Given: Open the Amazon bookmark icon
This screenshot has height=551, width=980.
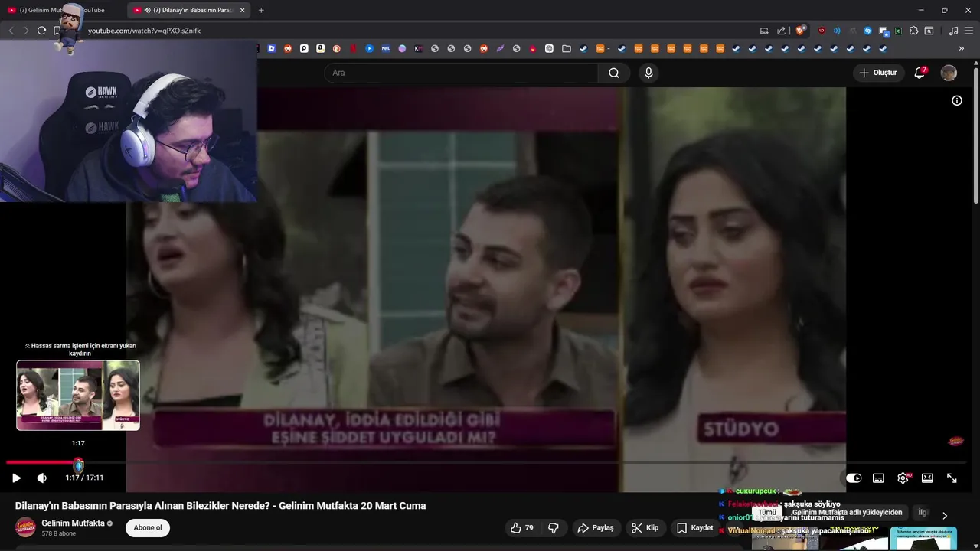Looking at the screenshot, I should click(x=320, y=48).
